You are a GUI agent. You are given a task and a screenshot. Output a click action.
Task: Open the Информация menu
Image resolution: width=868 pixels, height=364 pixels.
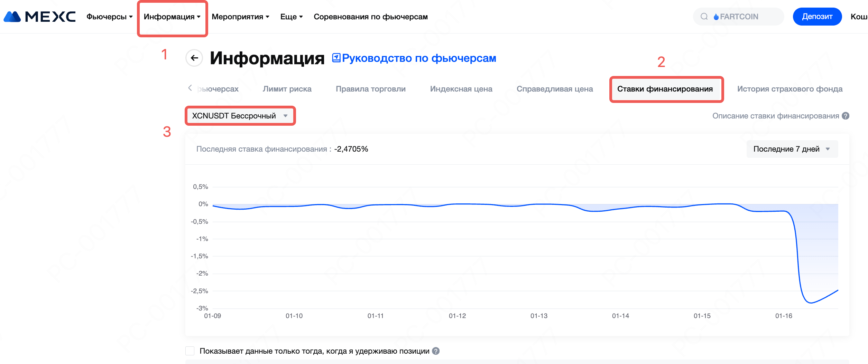[172, 17]
